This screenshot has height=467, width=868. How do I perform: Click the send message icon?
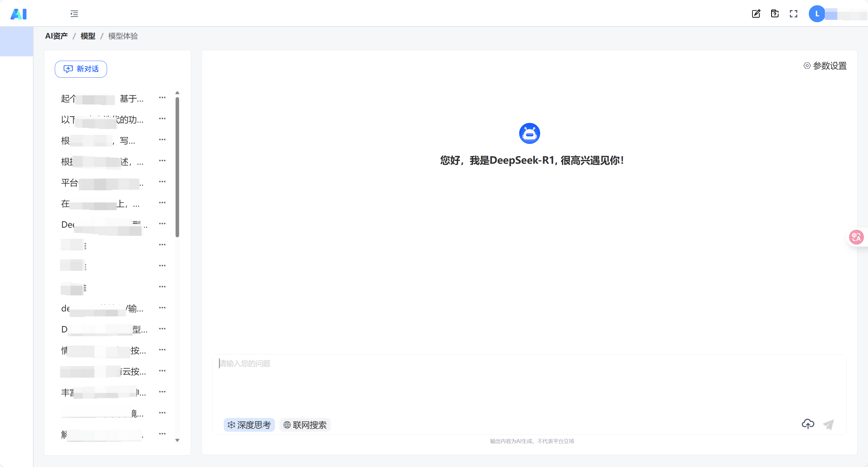(828, 424)
